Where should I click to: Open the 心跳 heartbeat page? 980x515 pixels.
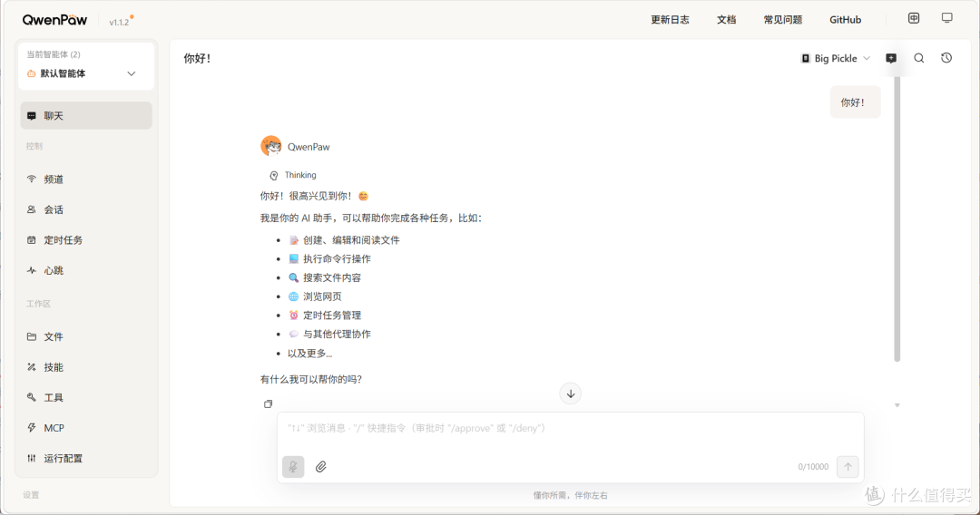tap(86, 270)
